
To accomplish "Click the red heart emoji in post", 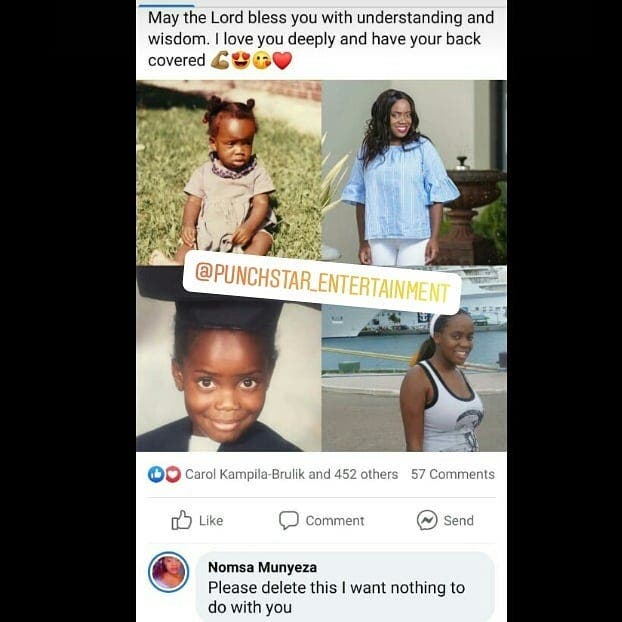I will pos(282,61).
